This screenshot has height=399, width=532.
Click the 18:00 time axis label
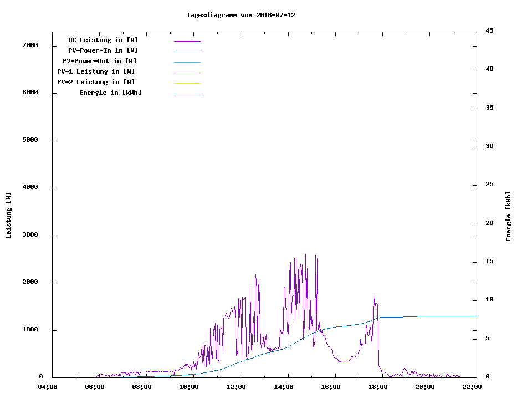(377, 387)
